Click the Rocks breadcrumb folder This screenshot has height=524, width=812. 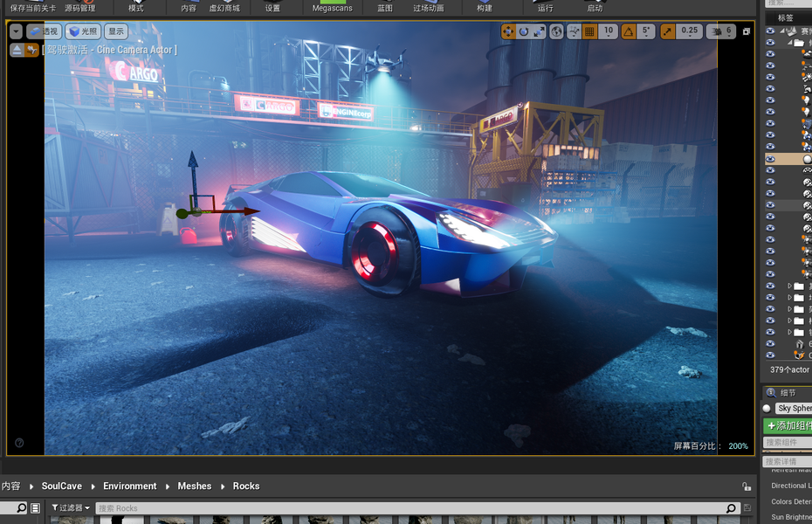click(x=246, y=486)
